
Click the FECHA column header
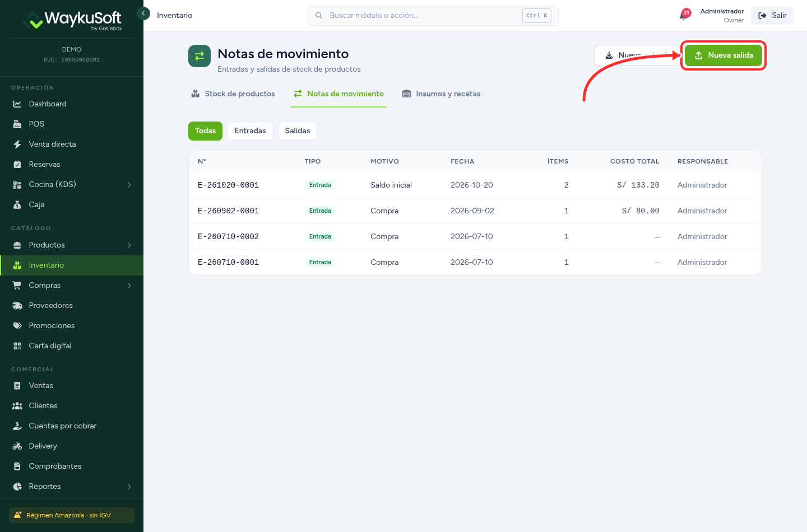coord(462,161)
